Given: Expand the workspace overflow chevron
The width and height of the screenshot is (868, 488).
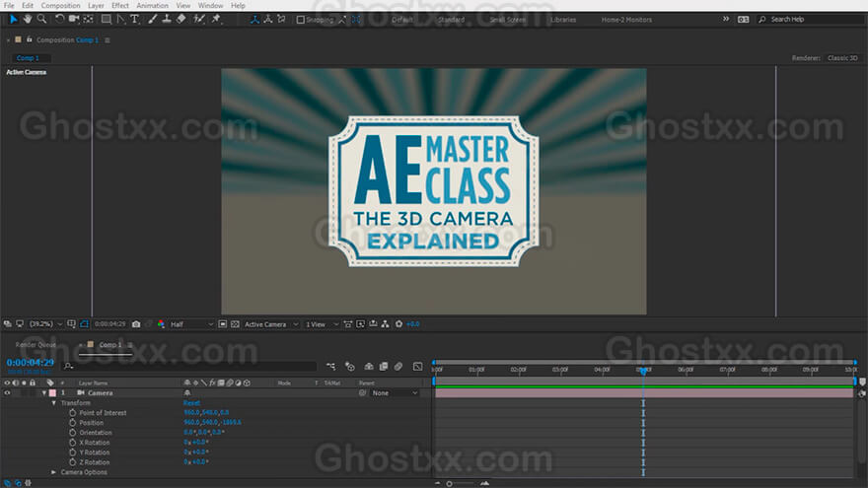Looking at the screenshot, I should [726, 20].
